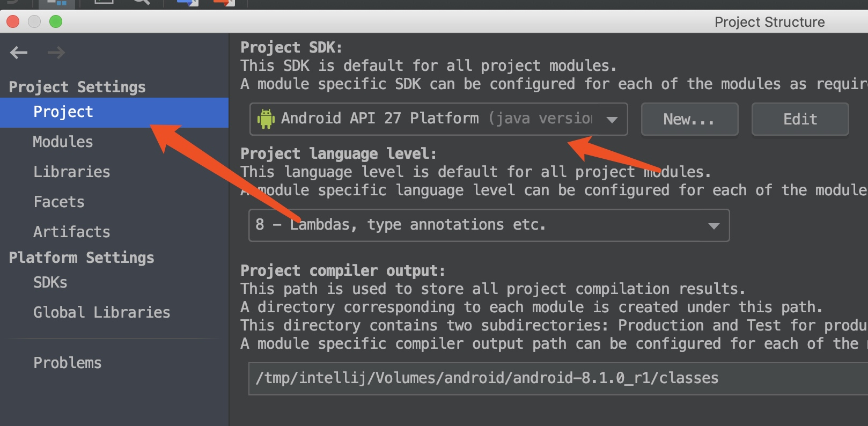Go back with the left arrow
The width and height of the screenshot is (868, 426).
(x=19, y=53)
